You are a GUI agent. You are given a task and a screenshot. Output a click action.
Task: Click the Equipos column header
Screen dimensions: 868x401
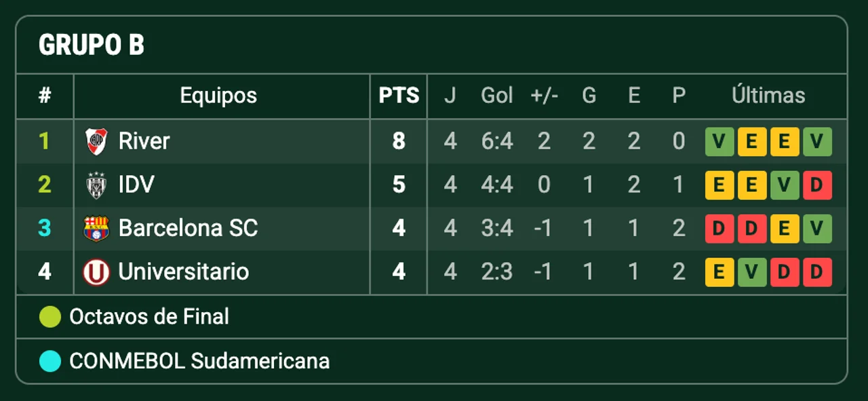coord(218,96)
